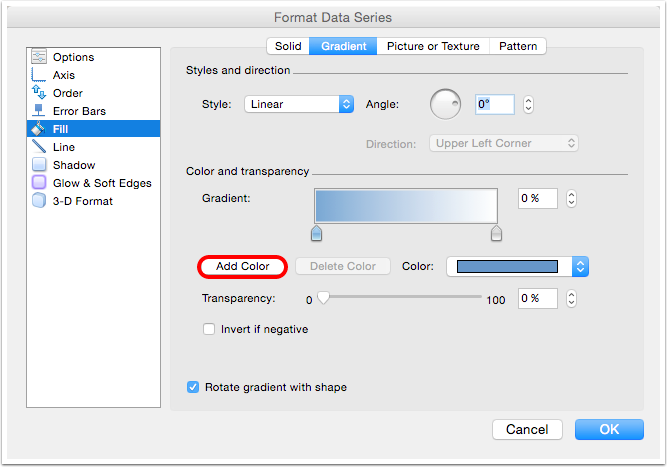Switch to the Picture or Texture tab
The height and width of the screenshot is (467, 667).
433,46
